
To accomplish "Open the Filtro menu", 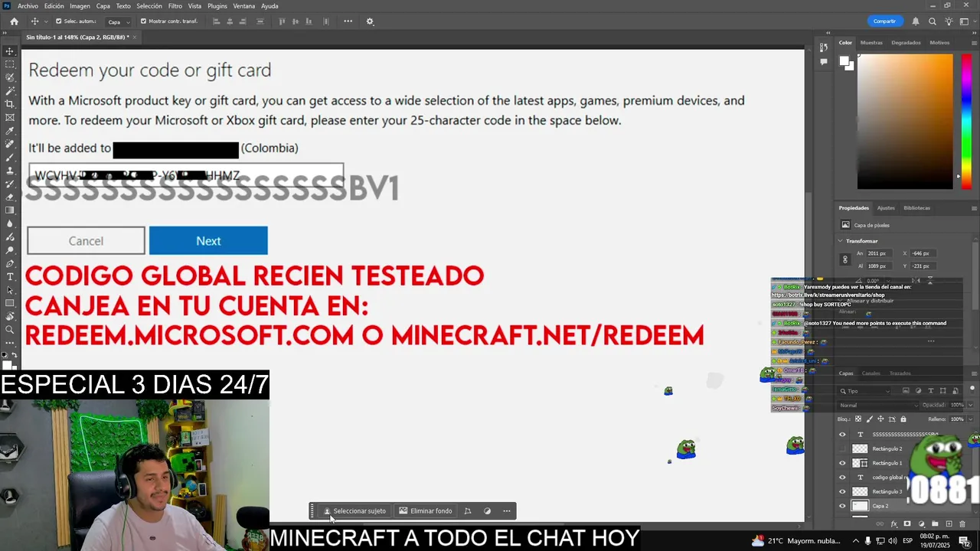I will pos(175,6).
